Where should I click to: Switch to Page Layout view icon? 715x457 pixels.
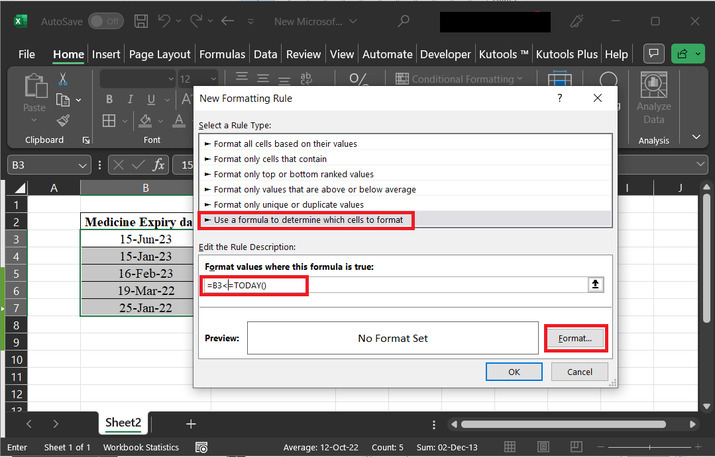543,447
